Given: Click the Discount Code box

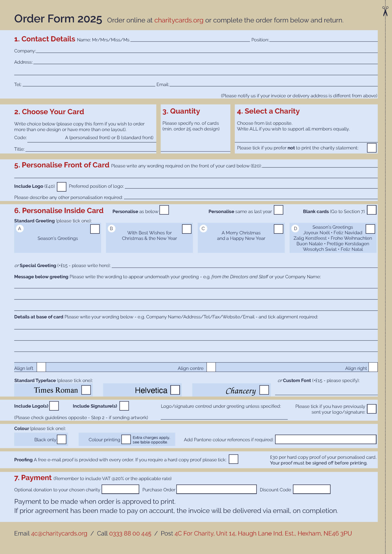Looking at the screenshot, I should tap(312, 489).
